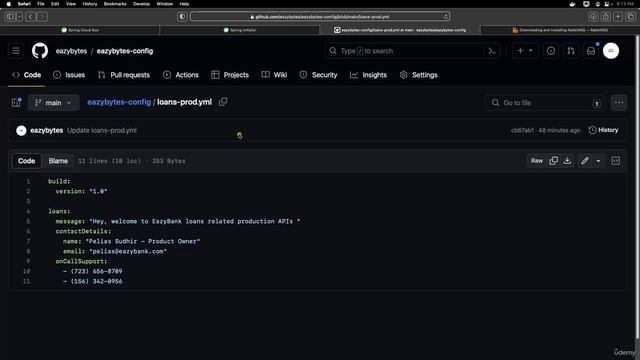Open the Pull requests shortcut icon in header

[x=571, y=51]
